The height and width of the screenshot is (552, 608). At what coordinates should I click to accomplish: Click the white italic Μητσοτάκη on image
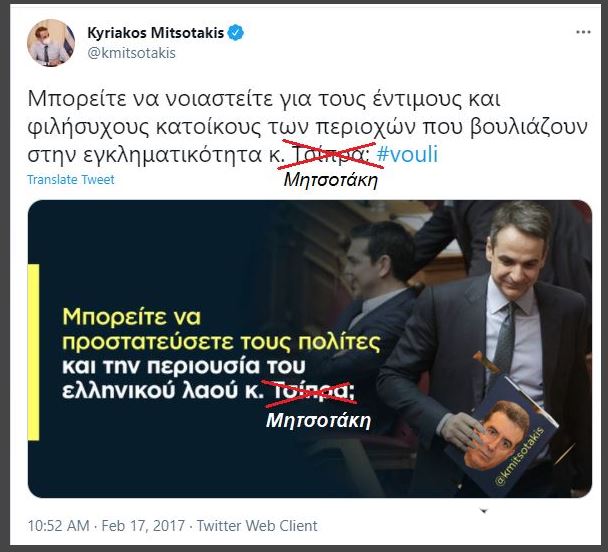pyautogui.click(x=318, y=421)
